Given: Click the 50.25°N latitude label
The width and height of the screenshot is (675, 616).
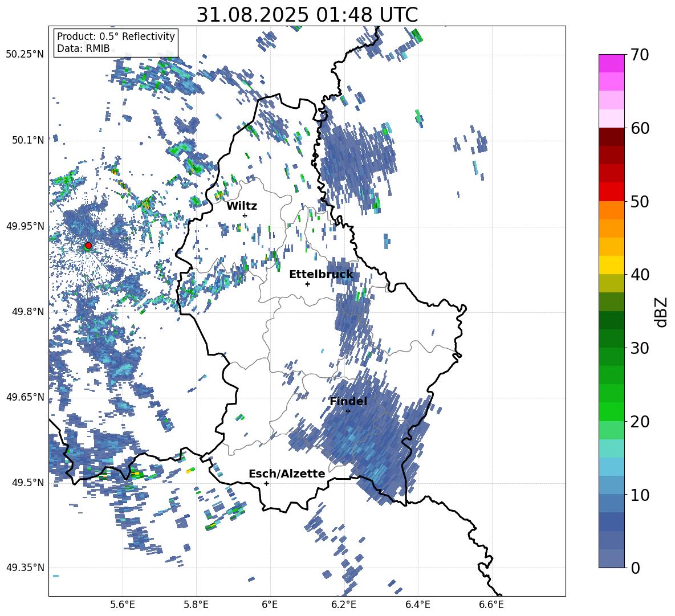Looking at the screenshot, I should click(x=25, y=55).
